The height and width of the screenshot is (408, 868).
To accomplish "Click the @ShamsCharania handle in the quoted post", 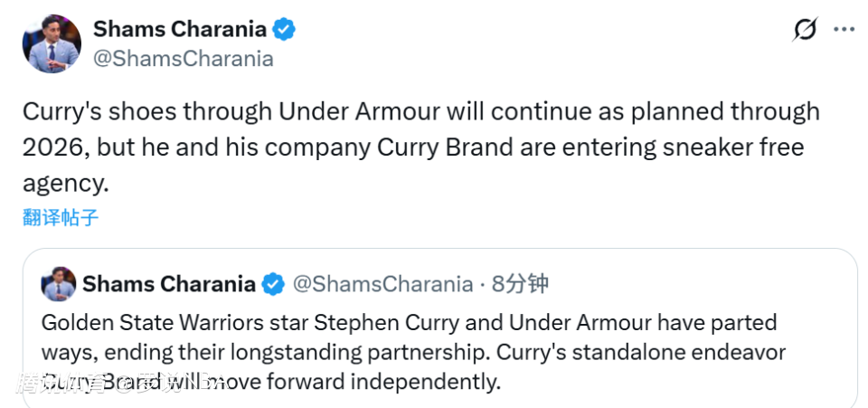I will pyautogui.click(x=383, y=284).
